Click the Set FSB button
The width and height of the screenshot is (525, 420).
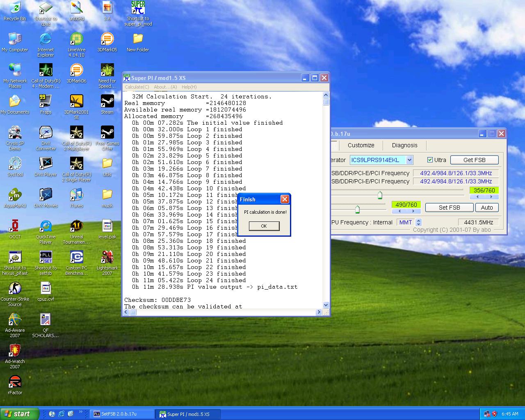(x=450, y=208)
